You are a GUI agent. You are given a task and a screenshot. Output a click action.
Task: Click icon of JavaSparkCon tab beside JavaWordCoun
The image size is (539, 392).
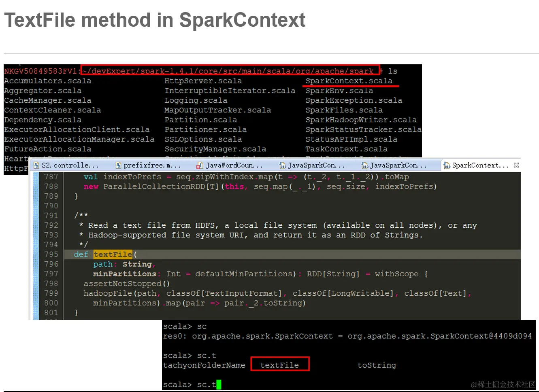pos(283,165)
